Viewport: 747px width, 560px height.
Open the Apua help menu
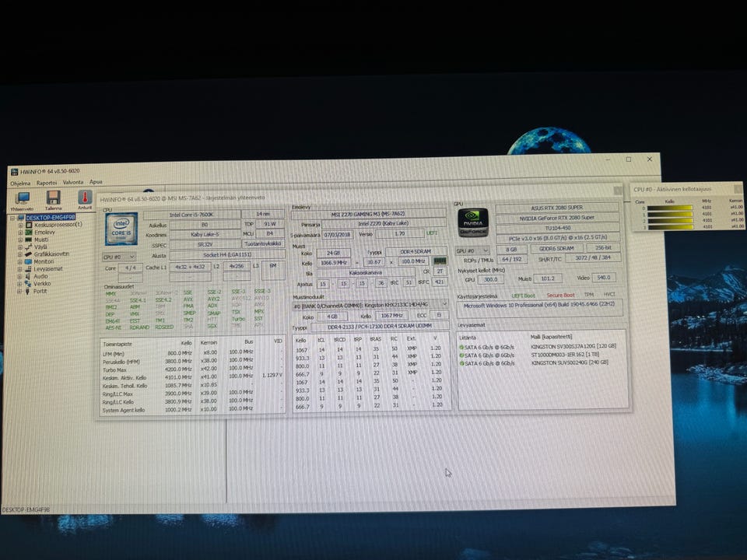coord(96,181)
